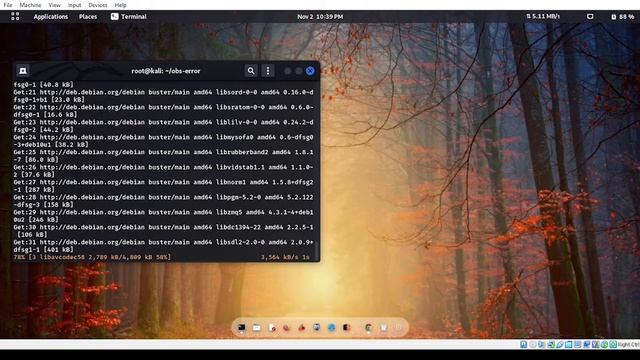Open the 88 % battery indicator
The width and height of the screenshot is (640, 360).
click(622, 17)
